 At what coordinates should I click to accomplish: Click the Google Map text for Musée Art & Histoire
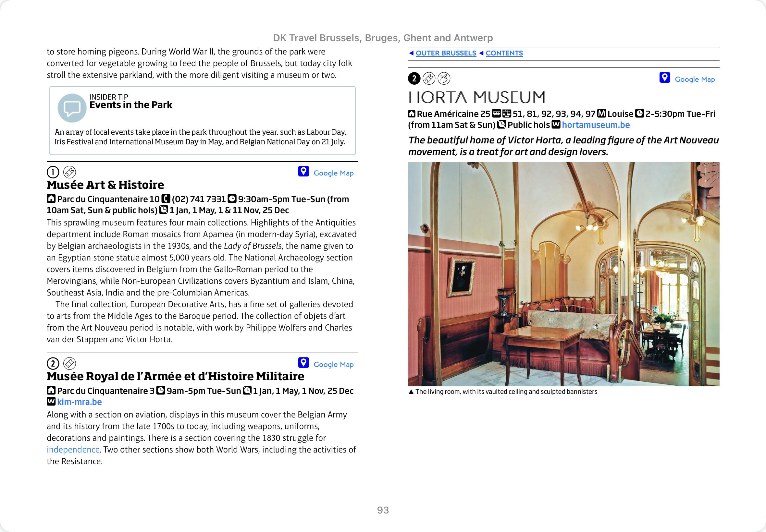333,173
